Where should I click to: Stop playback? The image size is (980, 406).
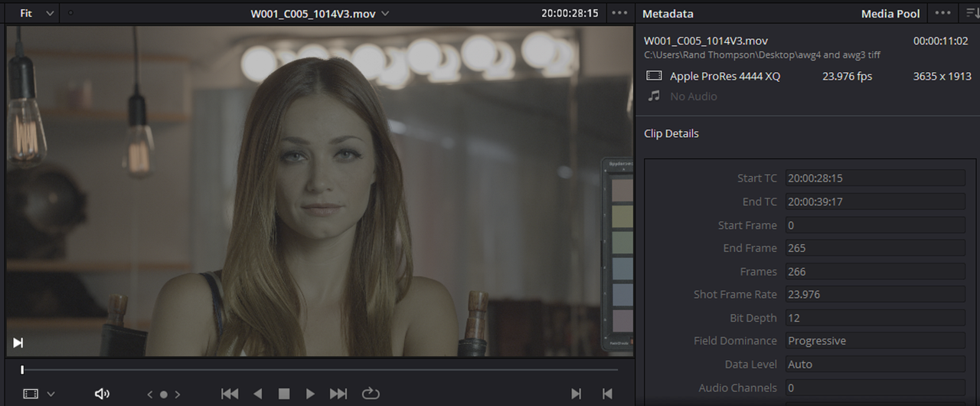point(284,394)
